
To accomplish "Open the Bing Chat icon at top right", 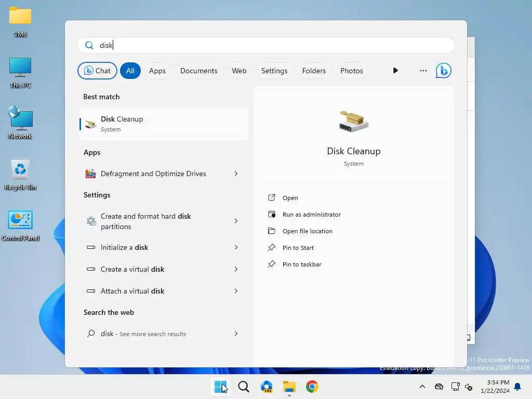I will click(x=443, y=71).
